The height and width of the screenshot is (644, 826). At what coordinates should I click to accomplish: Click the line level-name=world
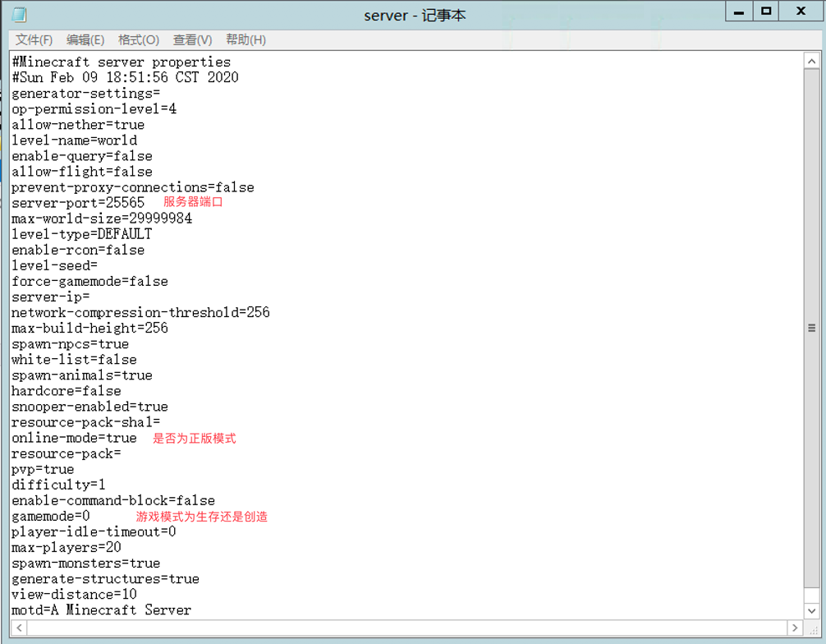[74, 140]
